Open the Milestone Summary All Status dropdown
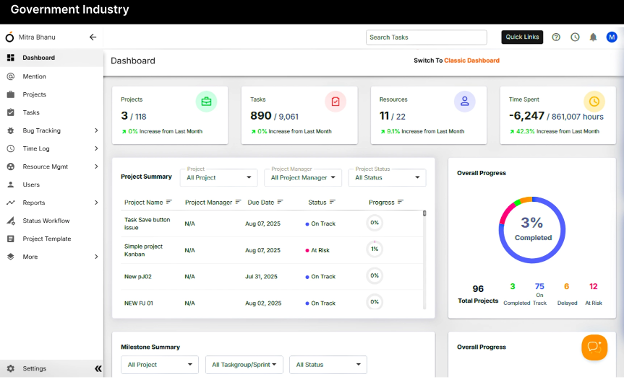The image size is (624, 378). (328, 364)
